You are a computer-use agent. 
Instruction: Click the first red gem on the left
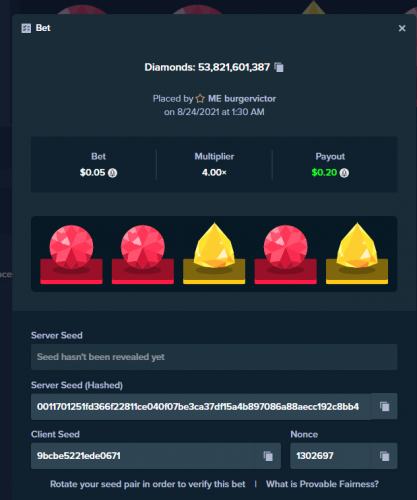pyautogui.click(x=71, y=247)
